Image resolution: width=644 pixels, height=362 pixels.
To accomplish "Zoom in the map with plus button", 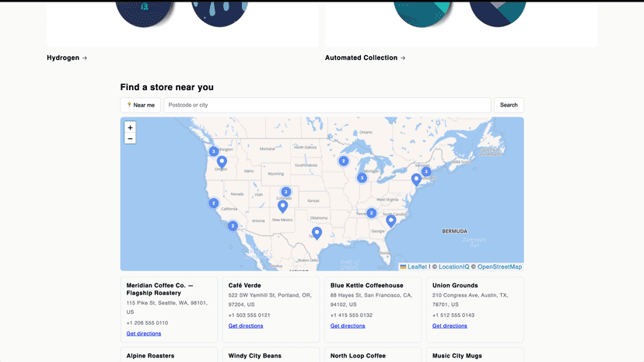I will click(130, 127).
